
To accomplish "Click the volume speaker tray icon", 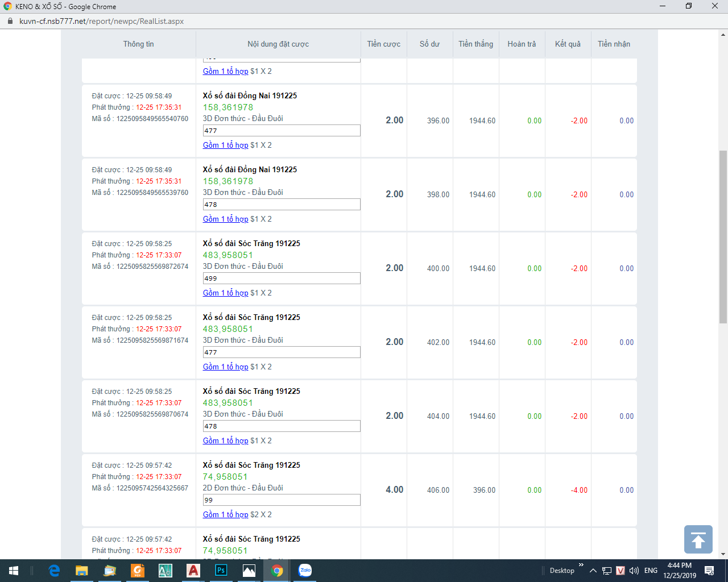I will (x=634, y=571).
